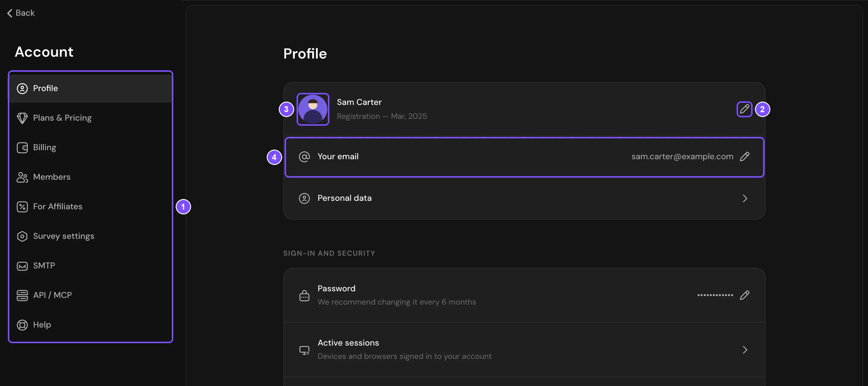868x386 pixels.
Task: Click the Billing wallet icon
Action: point(22,148)
